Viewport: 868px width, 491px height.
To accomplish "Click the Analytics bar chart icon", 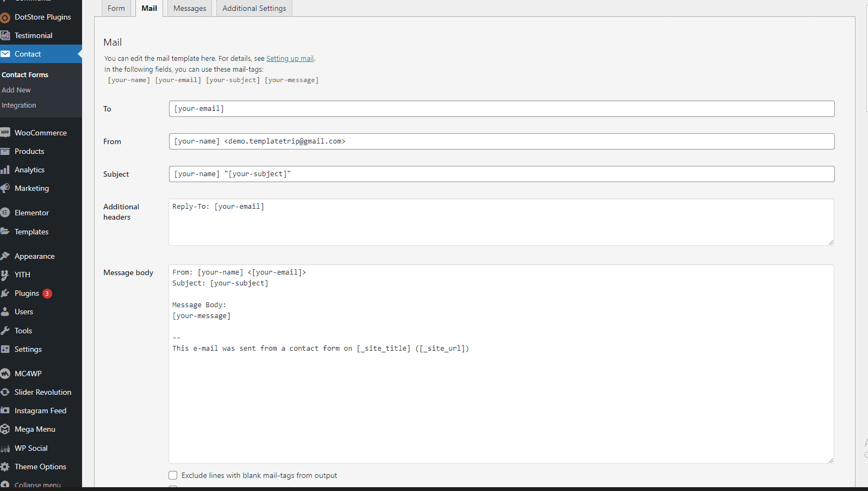I will [5, 170].
